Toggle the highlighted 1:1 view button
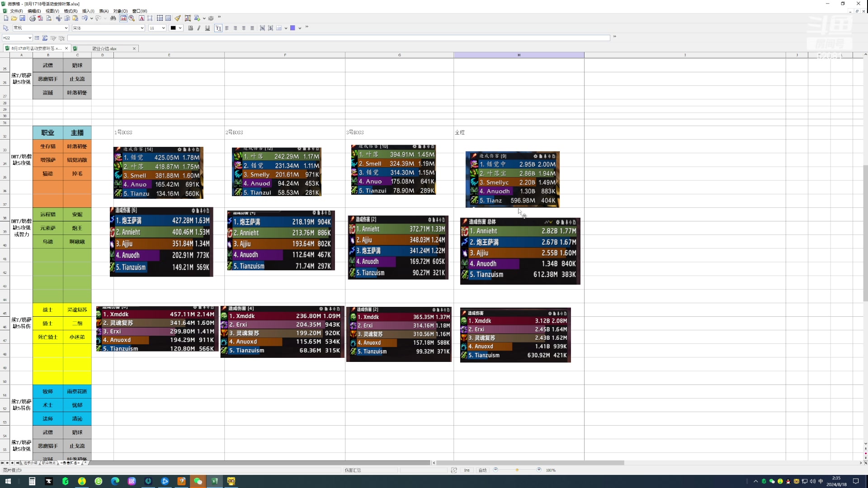Viewport: 868px width, 488px height. click(x=123, y=18)
